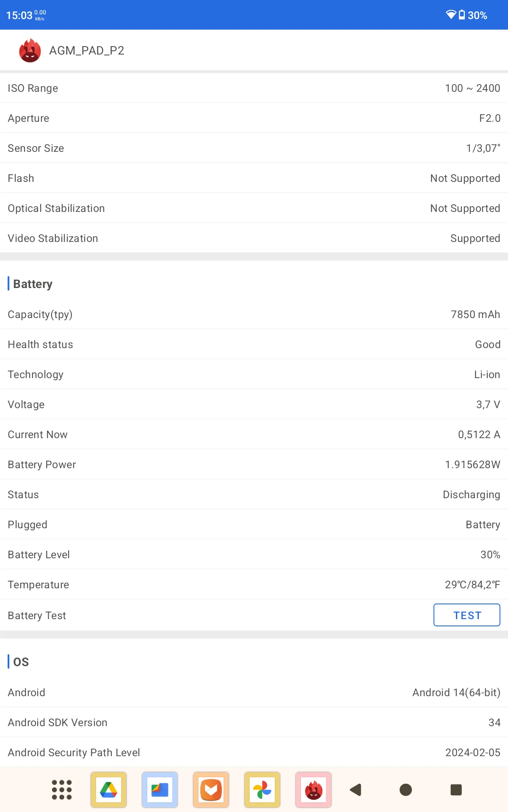Open the app drawer grid icon
This screenshot has width=508, height=812.
62,790
